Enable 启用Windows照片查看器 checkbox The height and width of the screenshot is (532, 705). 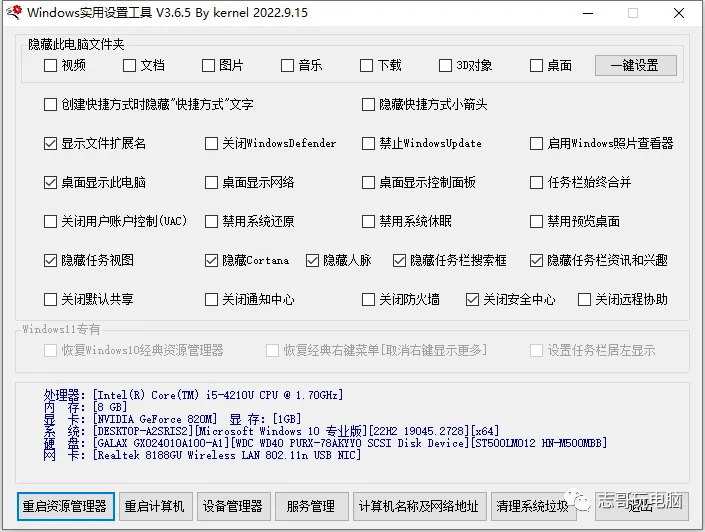click(537, 143)
